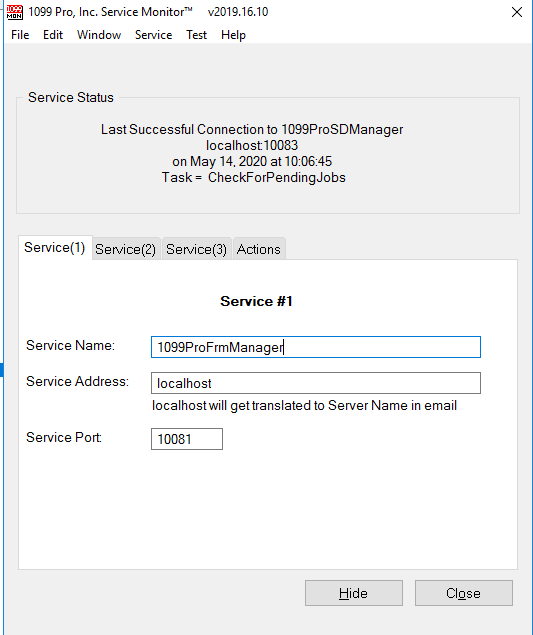533x635 pixels.
Task: Click the 1099 MON title bar icon
Action: tap(15, 12)
